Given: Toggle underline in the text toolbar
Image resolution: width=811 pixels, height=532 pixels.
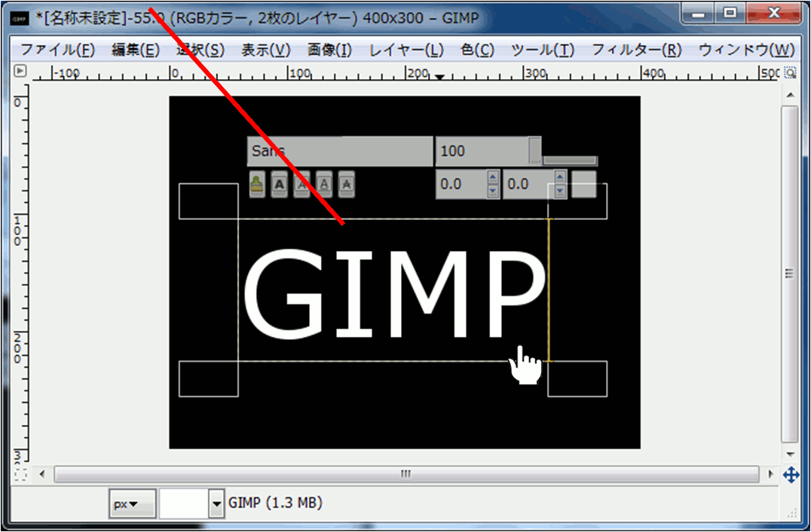Looking at the screenshot, I should click(x=324, y=184).
